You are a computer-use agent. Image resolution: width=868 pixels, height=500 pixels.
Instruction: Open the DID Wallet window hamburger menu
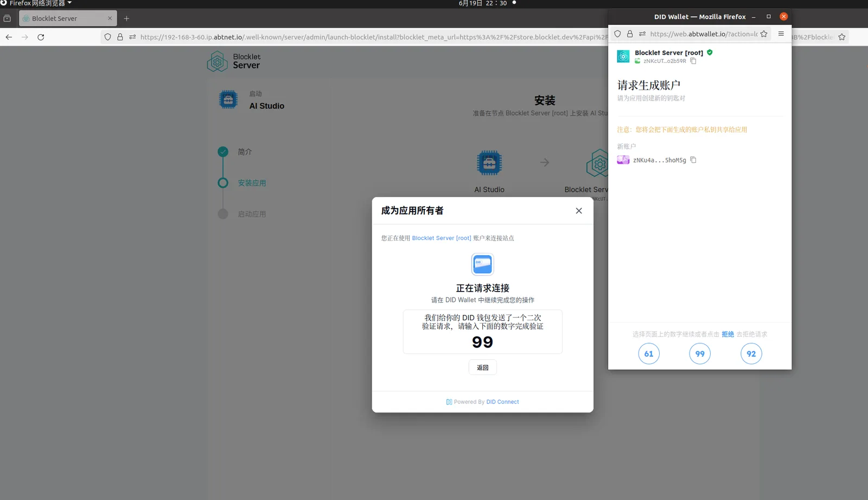click(x=781, y=34)
